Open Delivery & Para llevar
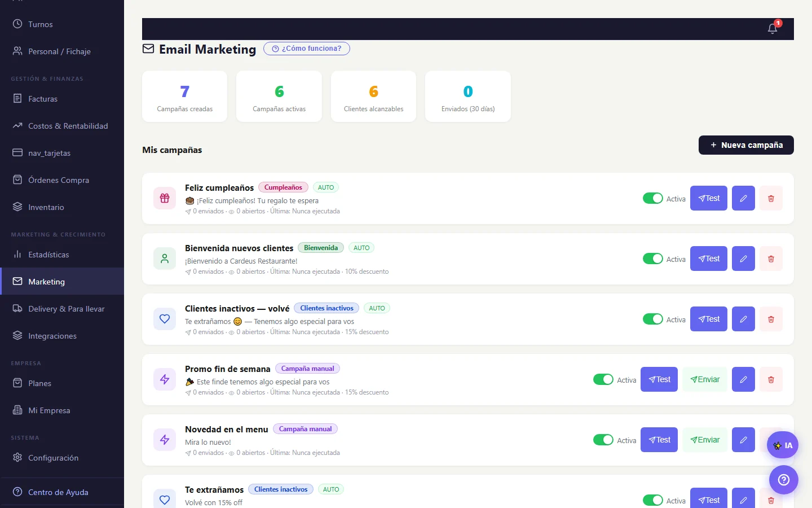 62,309
